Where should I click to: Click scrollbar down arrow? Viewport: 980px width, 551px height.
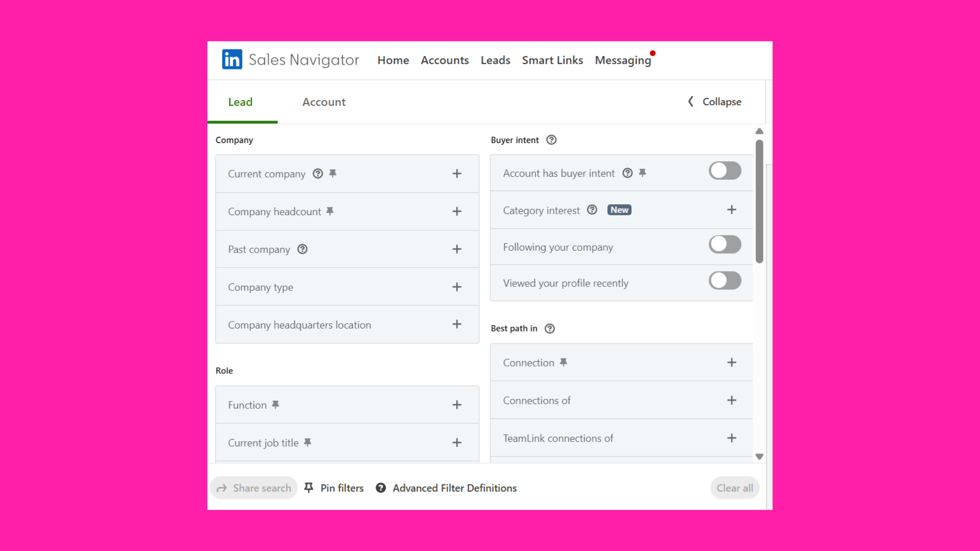tap(759, 457)
